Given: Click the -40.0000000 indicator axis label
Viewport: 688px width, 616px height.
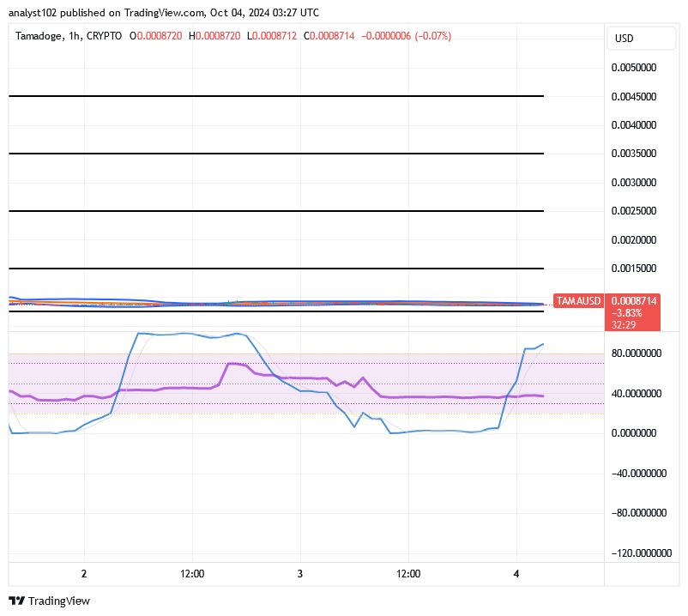Looking at the screenshot, I should tap(639, 474).
